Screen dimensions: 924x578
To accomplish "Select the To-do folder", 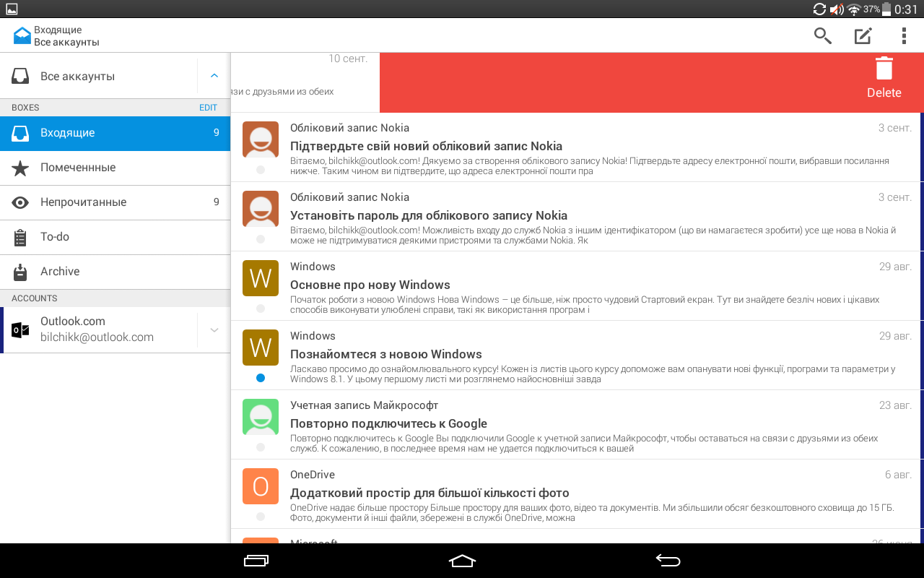I will pos(115,237).
